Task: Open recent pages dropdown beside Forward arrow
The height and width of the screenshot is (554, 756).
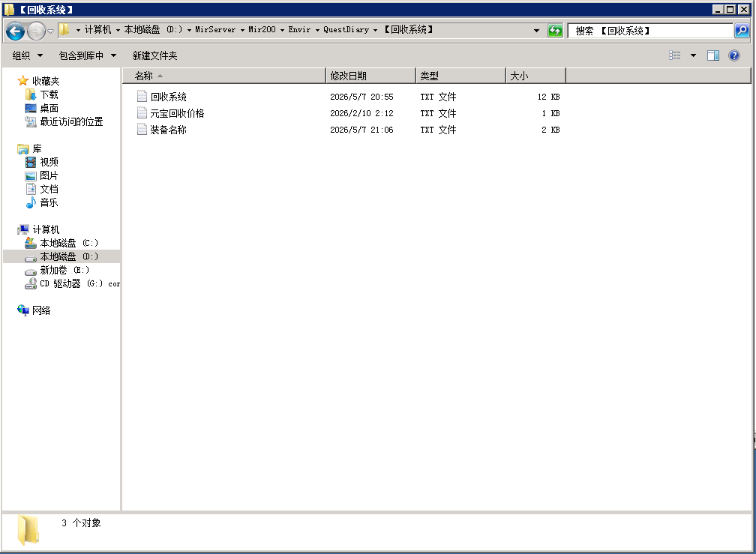Action: click(50, 31)
